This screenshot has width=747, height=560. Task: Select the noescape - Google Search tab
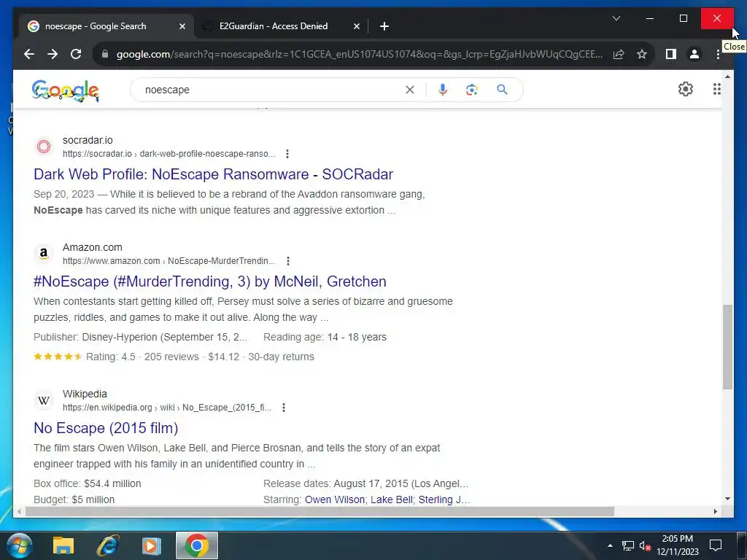pyautogui.click(x=107, y=26)
